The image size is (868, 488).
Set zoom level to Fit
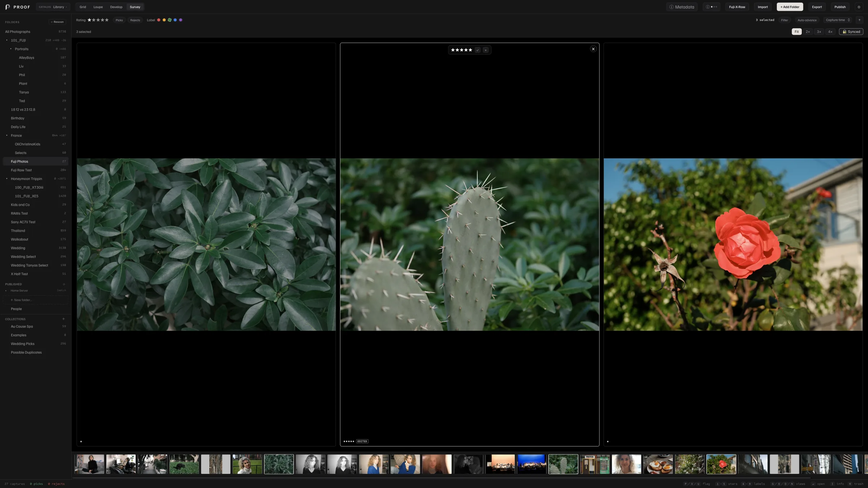point(796,31)
